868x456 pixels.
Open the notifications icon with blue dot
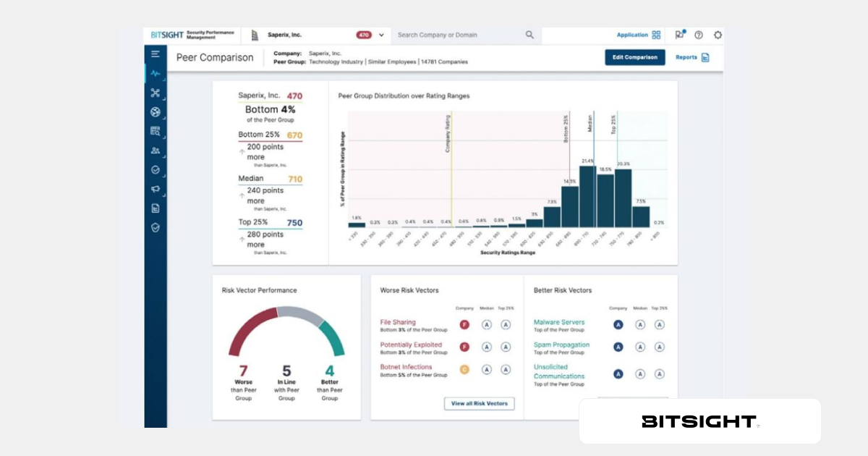[x=680, y=34]
